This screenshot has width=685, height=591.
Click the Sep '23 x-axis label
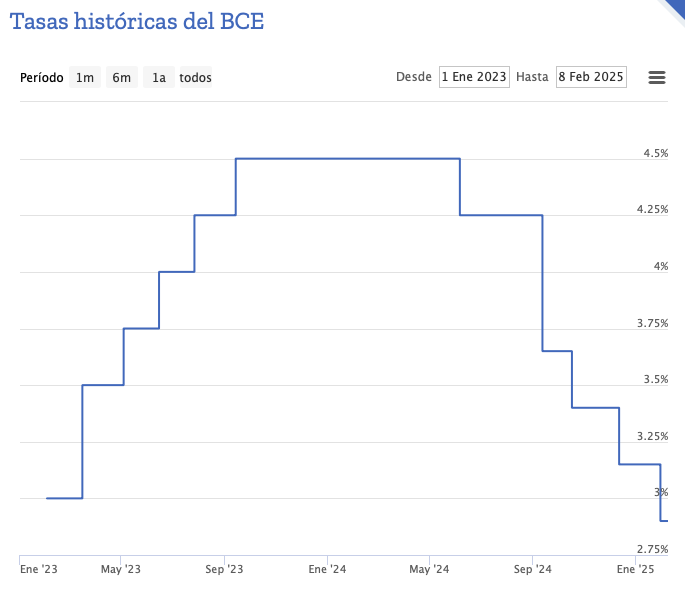[224, 569]
